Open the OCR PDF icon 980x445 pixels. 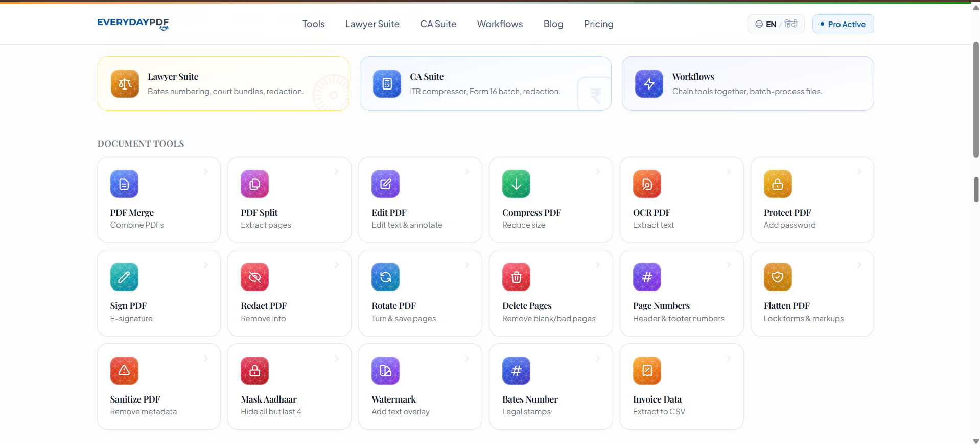(647, 184)
